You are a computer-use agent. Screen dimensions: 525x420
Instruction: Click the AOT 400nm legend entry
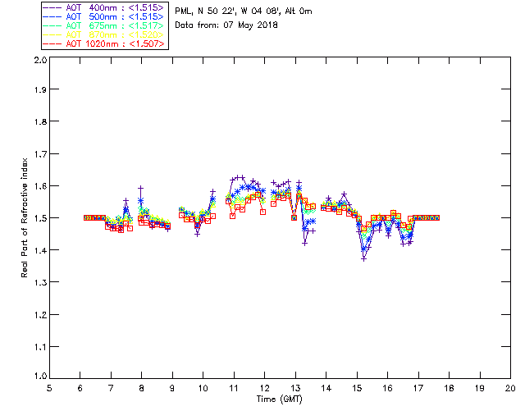click(104, 7)
